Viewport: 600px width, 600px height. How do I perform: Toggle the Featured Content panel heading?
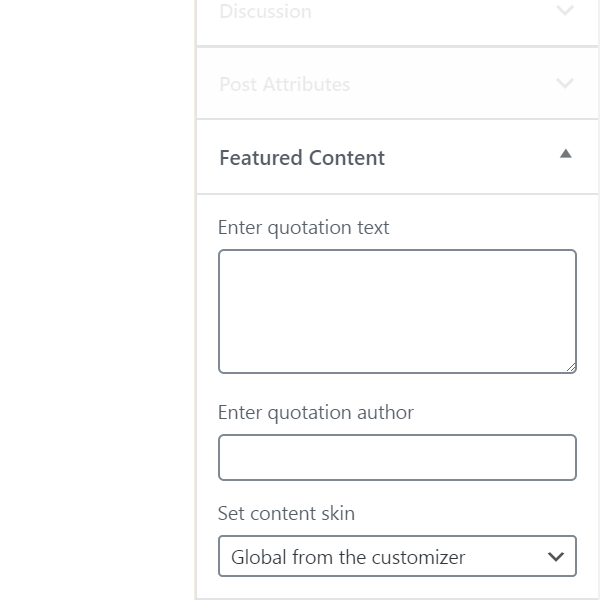click(302, 158)
